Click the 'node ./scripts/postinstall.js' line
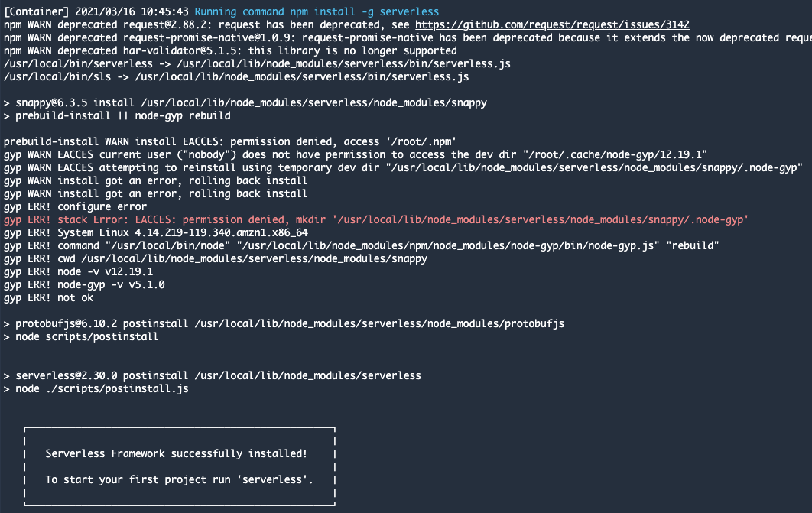 [96, 388]
